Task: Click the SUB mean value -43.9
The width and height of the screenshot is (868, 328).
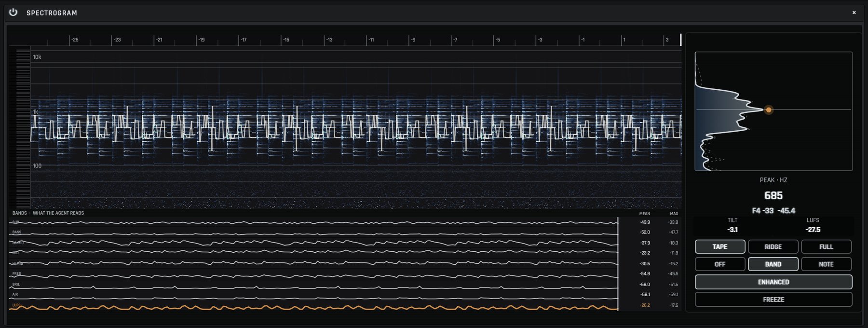Action: [x=645, y=222]
